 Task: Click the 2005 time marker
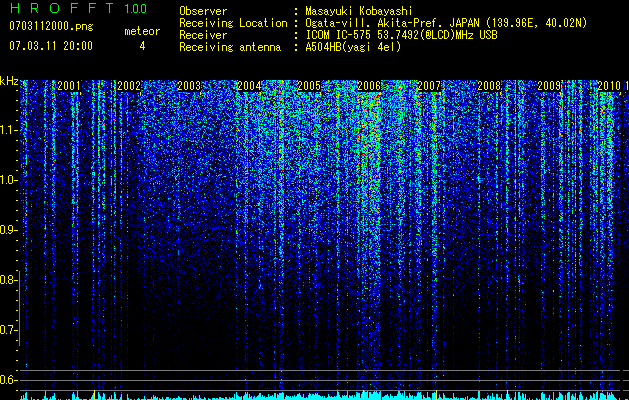[309, 86]
